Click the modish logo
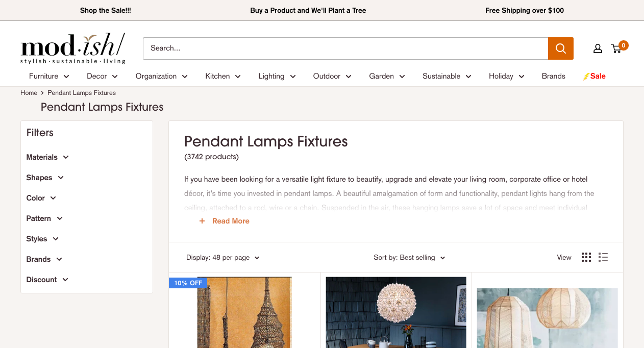Image resolution: width=644 pixels, height=348 pixels. (72, 48)
